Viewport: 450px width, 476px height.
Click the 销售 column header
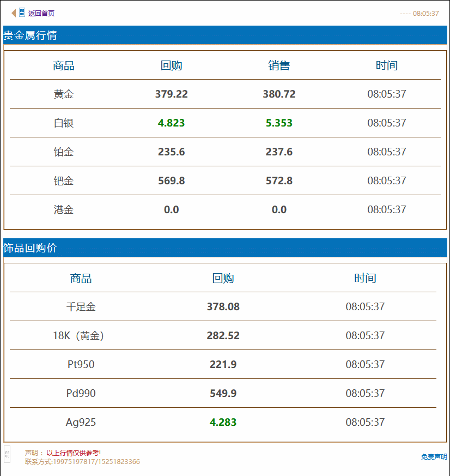279,65
